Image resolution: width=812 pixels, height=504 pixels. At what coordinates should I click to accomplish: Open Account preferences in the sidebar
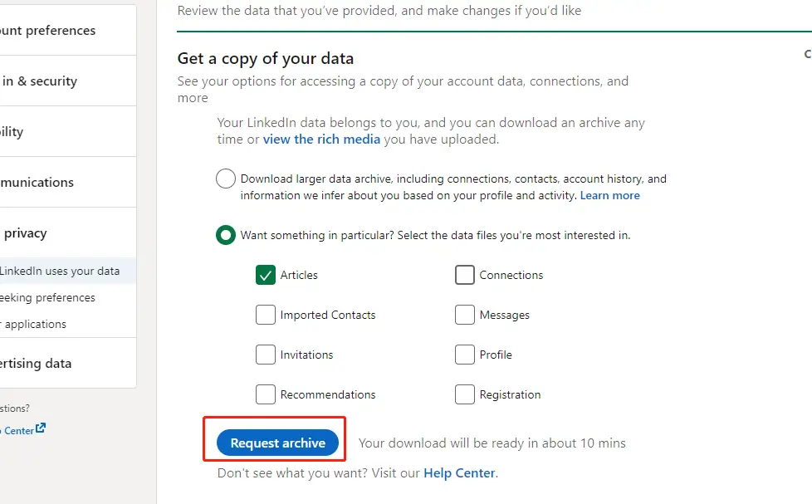tap(48, 31)
